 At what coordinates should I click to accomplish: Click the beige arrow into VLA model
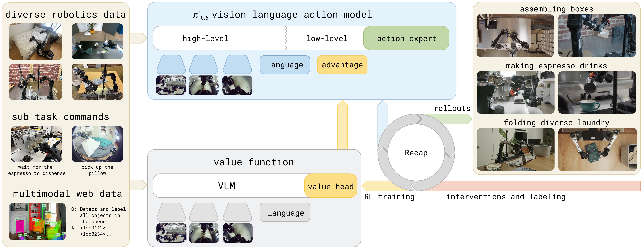(138, 38)
